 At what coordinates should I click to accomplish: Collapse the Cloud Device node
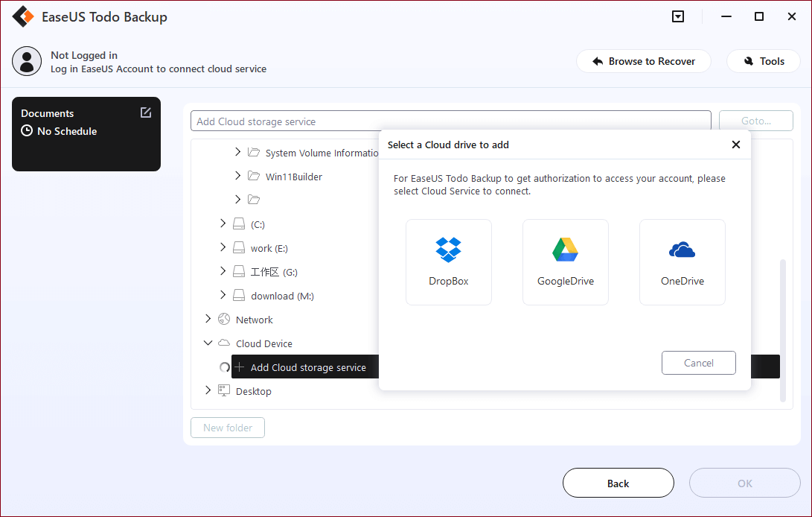coord(208,343)
